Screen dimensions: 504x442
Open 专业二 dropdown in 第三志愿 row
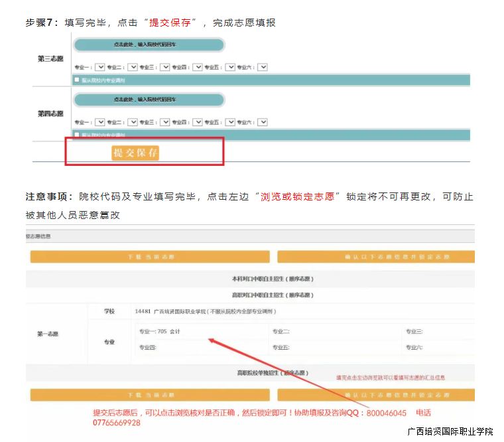pos(133,67)
